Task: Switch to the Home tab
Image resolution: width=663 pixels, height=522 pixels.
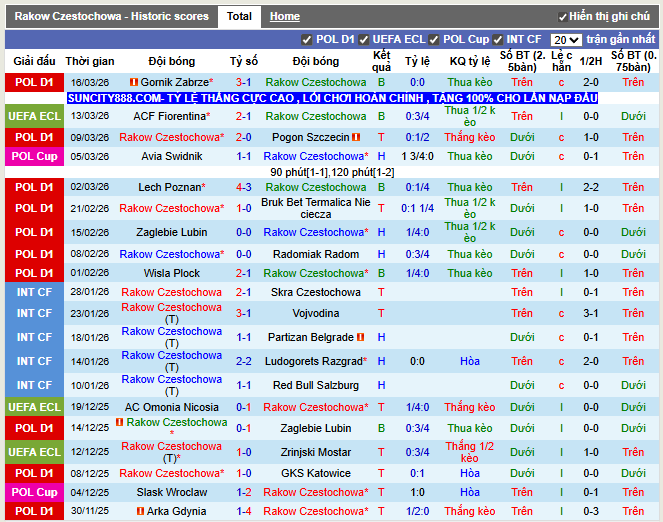Action: 285,17
